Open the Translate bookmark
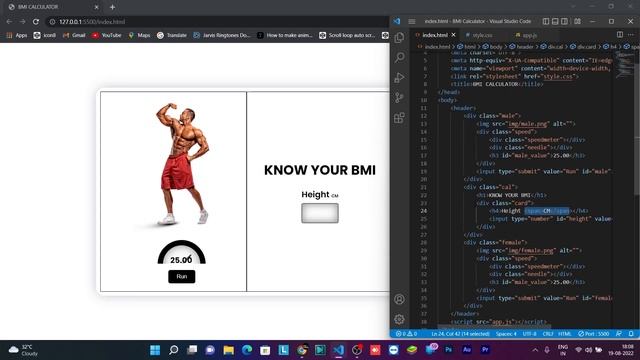 (x=172, y=36)
